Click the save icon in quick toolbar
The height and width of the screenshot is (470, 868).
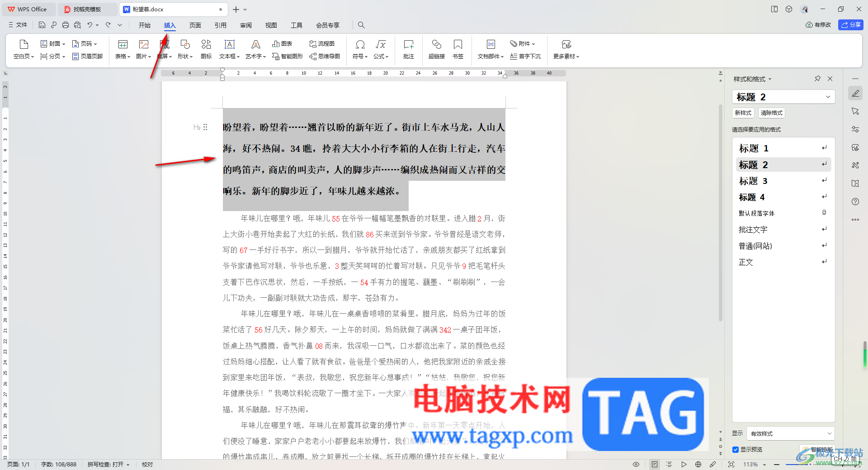coord(42,25)
